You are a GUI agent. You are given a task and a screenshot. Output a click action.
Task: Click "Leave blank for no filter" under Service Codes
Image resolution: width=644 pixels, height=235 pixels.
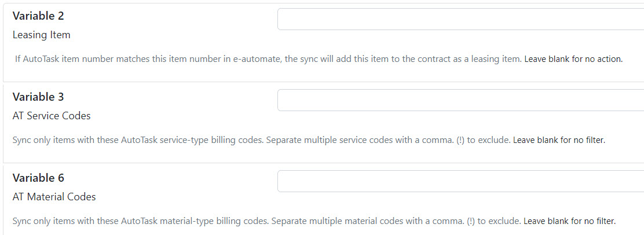(559, 140)
